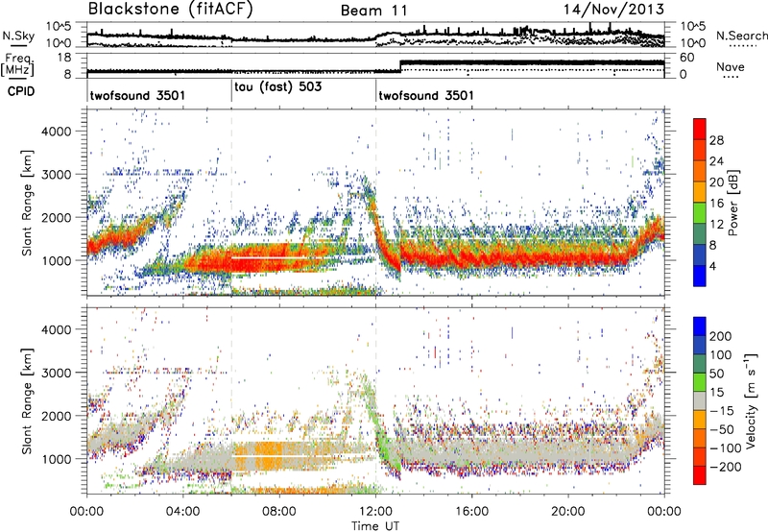
Task: Click the "Slant Range [km]" label of power panel
Action: point(27,203)
